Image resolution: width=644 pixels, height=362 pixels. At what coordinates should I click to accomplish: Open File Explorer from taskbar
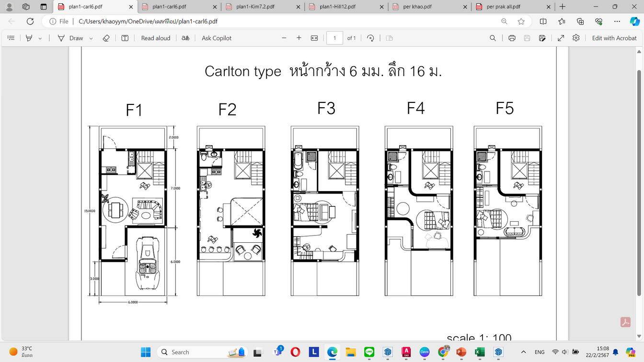coord(351,352)
